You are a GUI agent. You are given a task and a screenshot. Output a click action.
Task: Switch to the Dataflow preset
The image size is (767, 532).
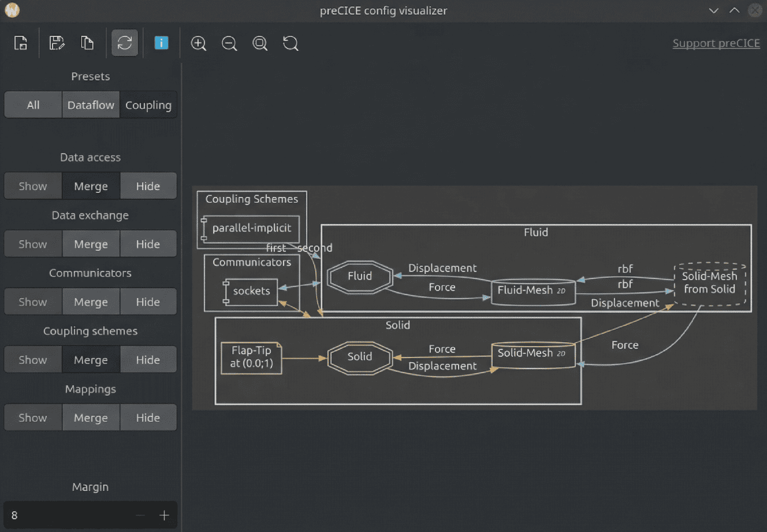point(91,105)
